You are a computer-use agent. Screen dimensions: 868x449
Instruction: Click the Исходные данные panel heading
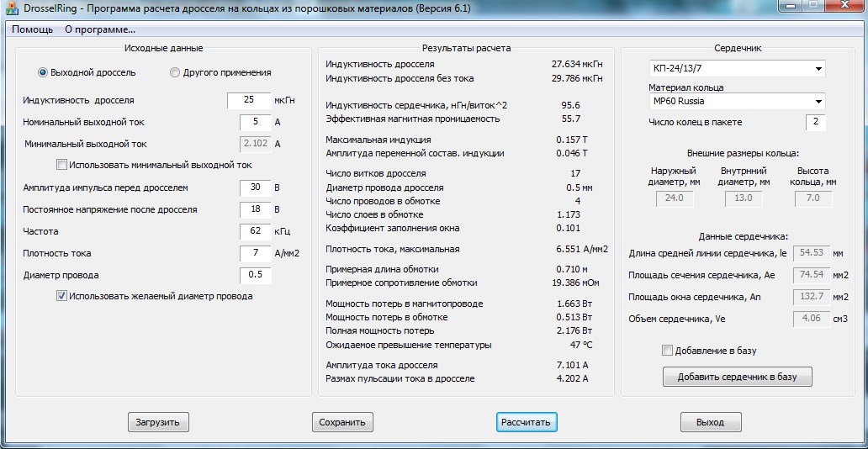(164, 48)
